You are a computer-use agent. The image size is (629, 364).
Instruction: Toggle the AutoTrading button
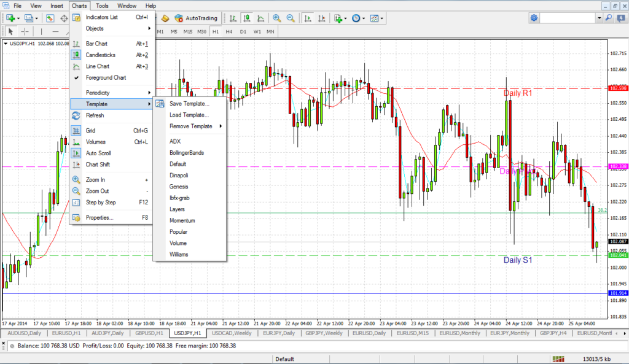pyautogui.click(x=196, y=18)
